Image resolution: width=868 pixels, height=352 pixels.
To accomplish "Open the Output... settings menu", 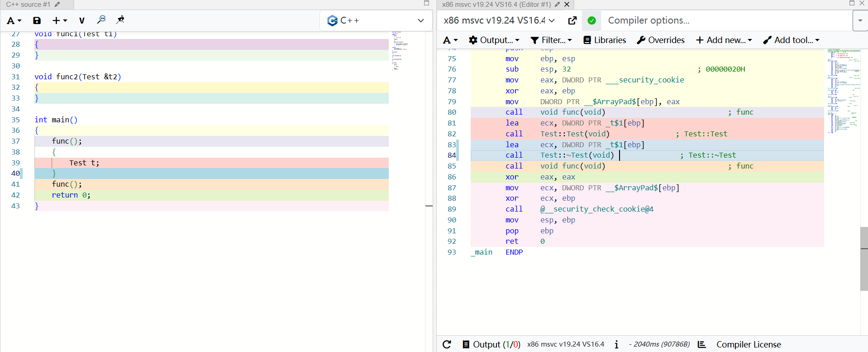I will click(494, 40).
